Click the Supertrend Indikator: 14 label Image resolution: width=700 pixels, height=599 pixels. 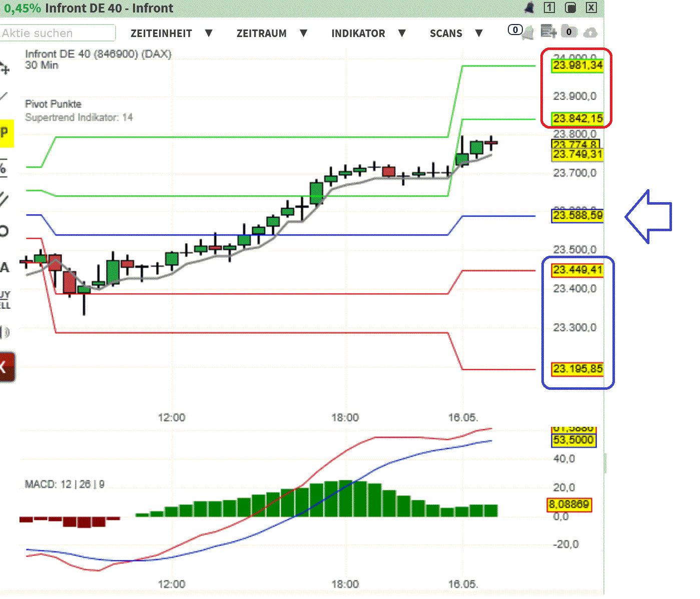coord(79,118)
